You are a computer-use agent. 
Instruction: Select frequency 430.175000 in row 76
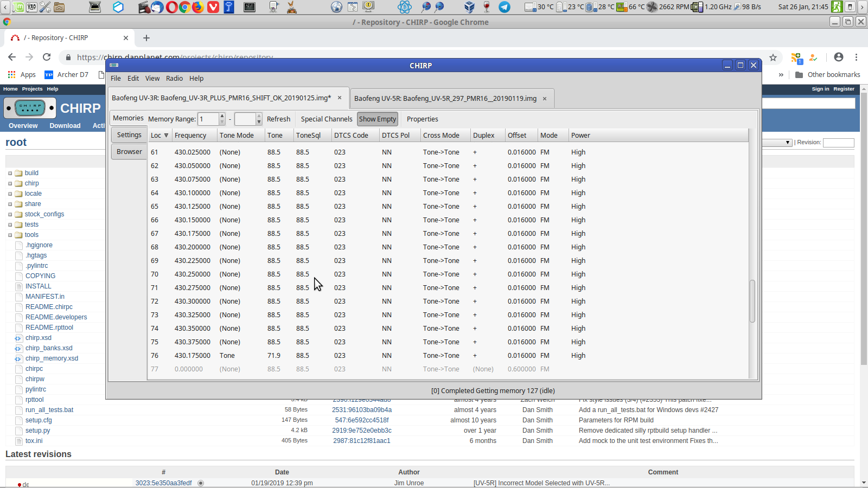click(192, 356)
